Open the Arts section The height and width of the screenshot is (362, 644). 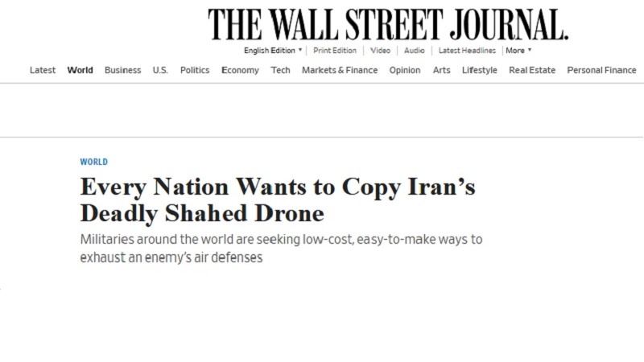click(441, 70)
